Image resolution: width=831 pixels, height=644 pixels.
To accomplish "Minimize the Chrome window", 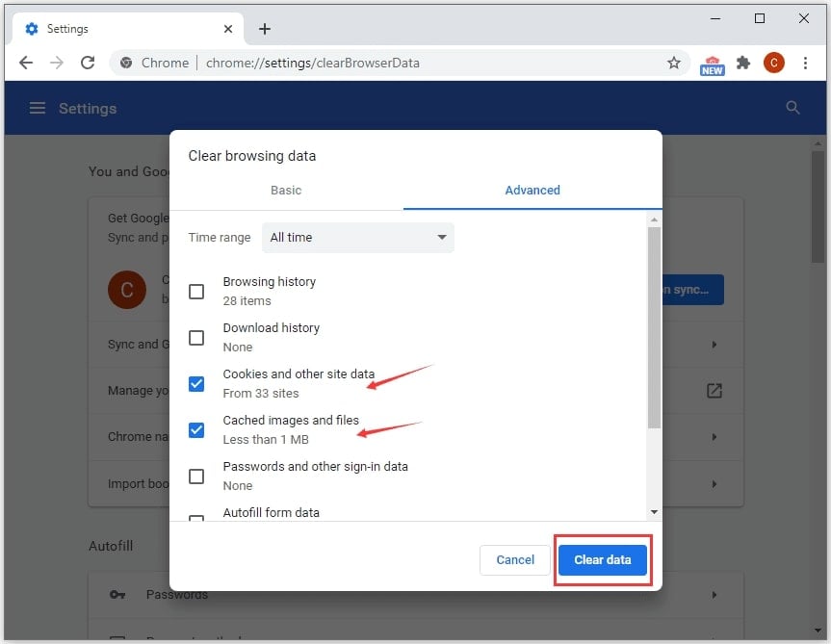I will [x=714, y=18].
